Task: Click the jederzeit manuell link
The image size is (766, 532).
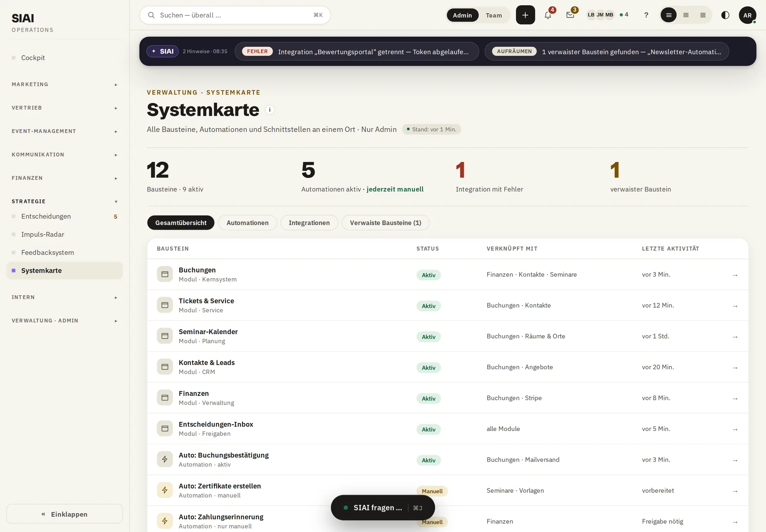Action: point(395,189)
